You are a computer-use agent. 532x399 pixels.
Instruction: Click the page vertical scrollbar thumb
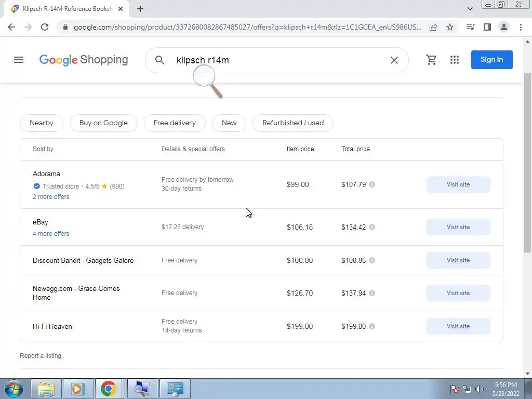[527, 162]
